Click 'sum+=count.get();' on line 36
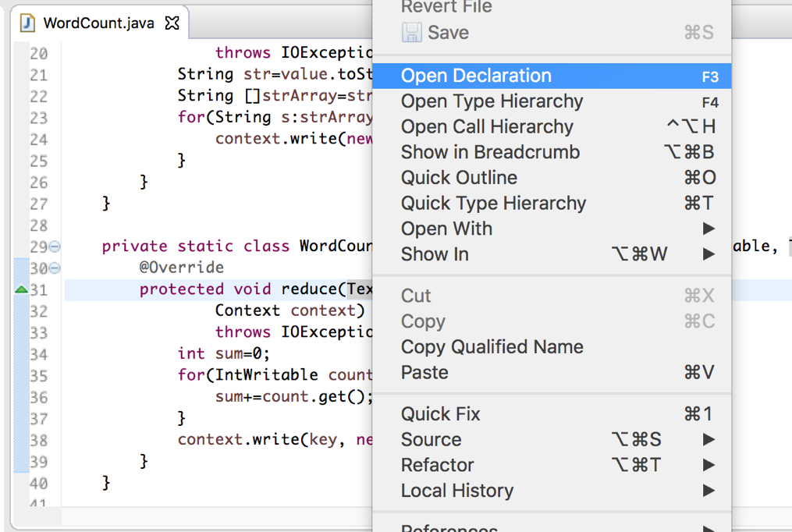 294,397
